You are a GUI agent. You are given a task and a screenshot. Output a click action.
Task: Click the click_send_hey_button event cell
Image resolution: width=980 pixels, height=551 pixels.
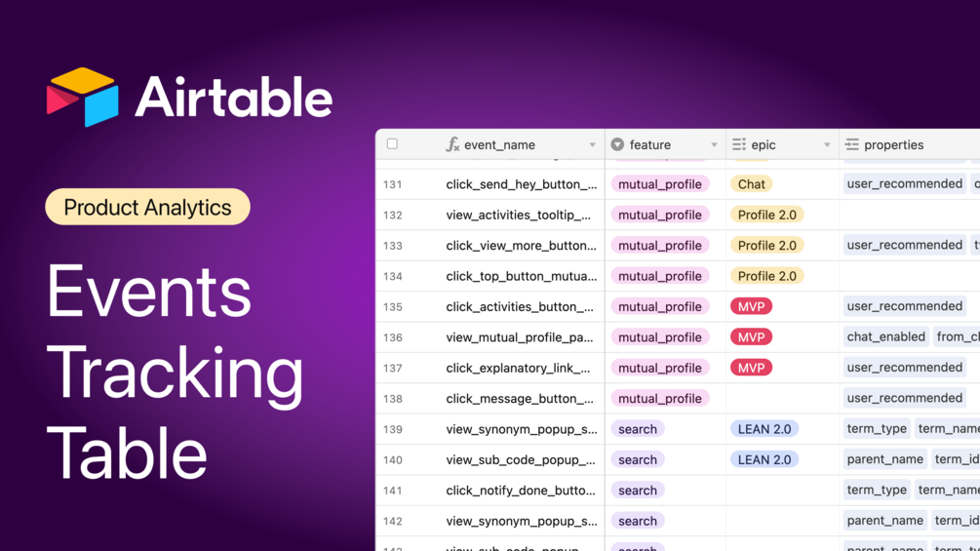tap(522, 184)
